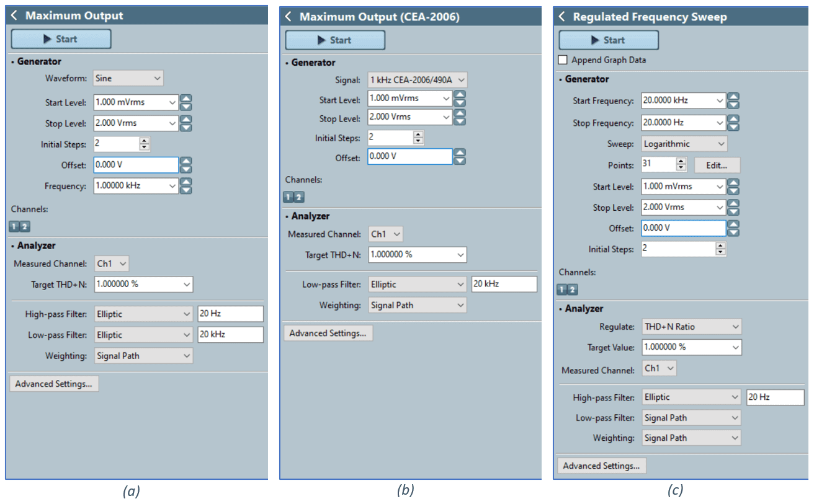Decrease Stop Frequency with down arrow

733,127
